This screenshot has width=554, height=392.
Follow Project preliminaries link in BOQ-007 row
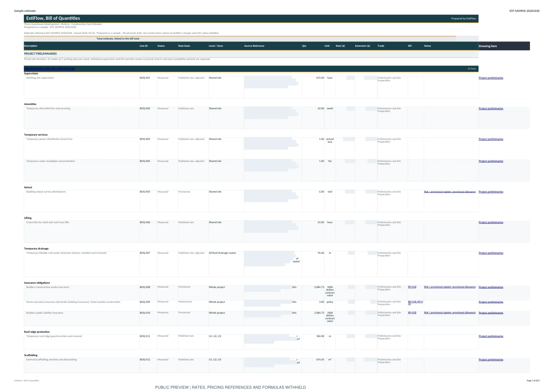tap(491, 253)
